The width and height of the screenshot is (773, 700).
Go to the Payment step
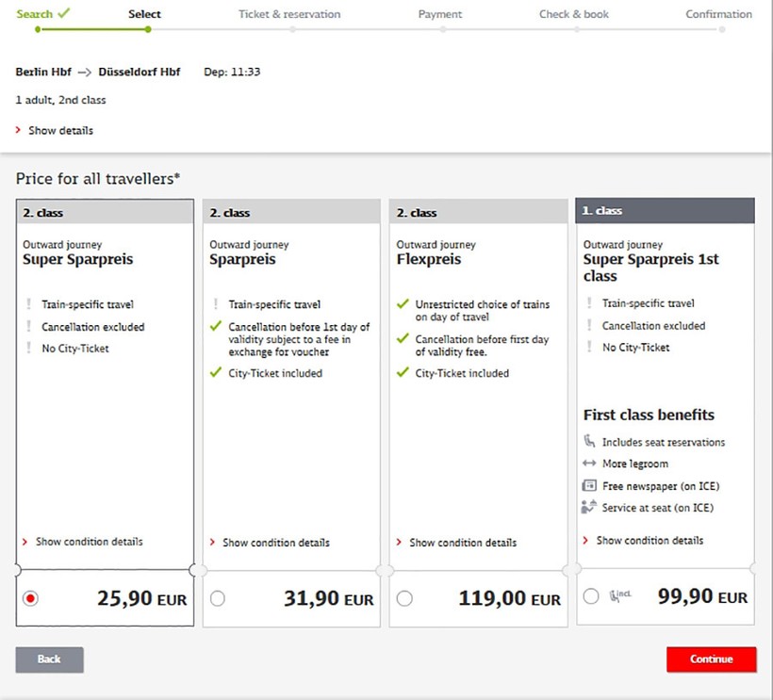click(x=439, y=14)
